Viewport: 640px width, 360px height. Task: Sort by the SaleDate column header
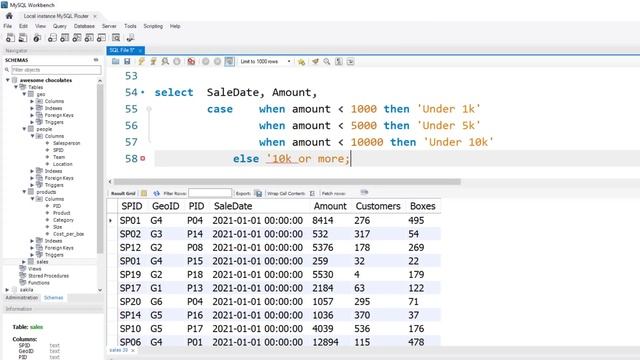click(233, 206)
